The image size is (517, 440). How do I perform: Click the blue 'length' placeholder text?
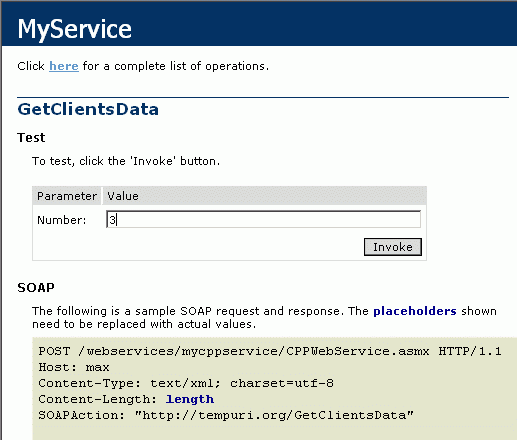[x=190, y=399]
